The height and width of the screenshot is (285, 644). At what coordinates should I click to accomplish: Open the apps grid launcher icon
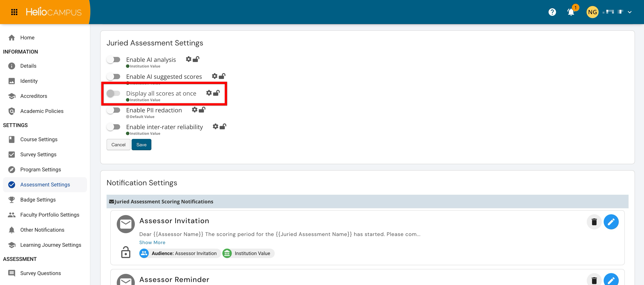pyautogui.click(x=14, y=12)
